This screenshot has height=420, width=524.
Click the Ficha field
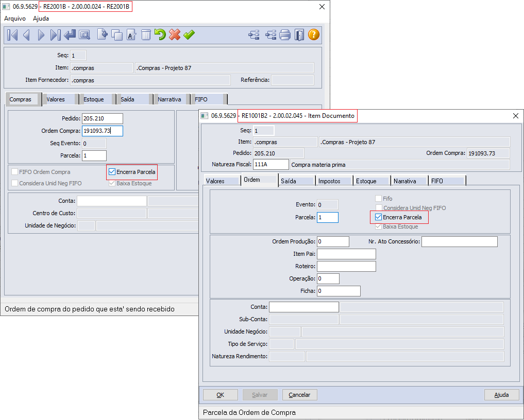[339, 291]
